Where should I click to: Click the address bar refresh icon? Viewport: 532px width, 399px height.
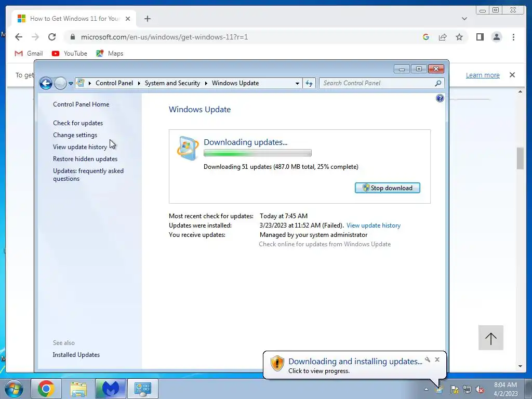[309, 83]
